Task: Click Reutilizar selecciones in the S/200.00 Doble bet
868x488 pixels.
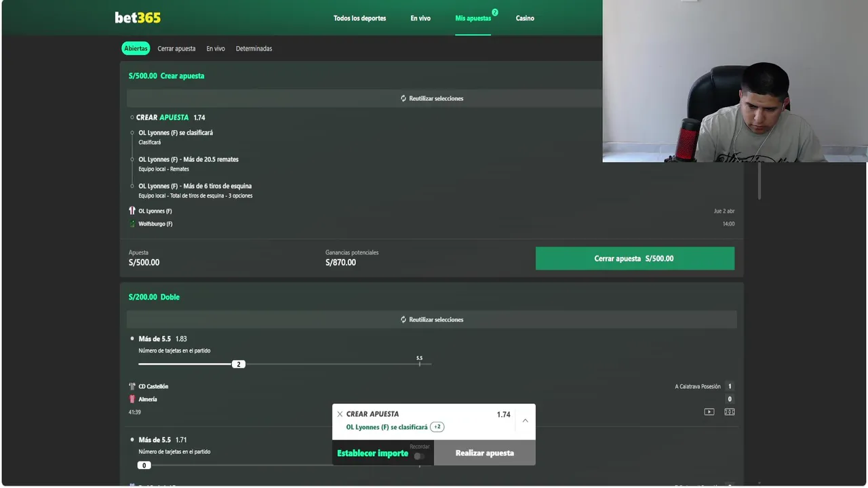Action: (432, 319)
